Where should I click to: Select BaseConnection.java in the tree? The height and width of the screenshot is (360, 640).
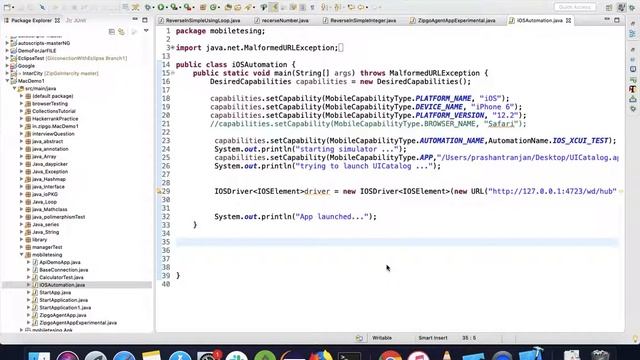click(63, 270)
